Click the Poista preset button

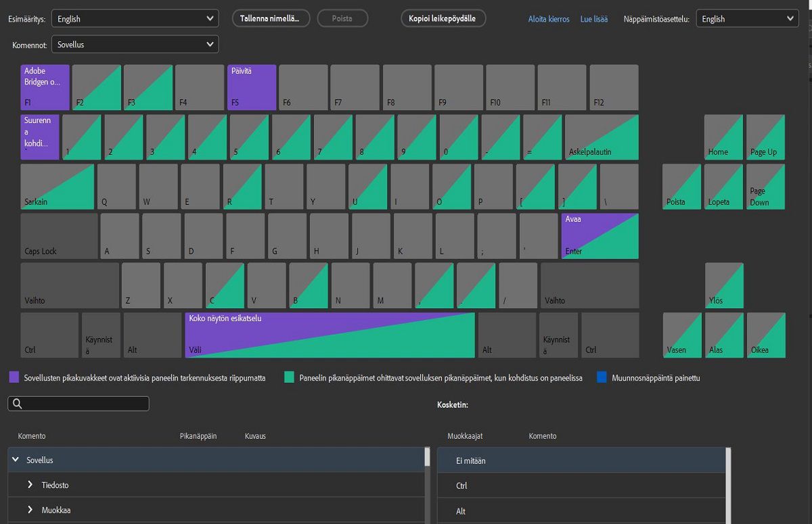342,18
